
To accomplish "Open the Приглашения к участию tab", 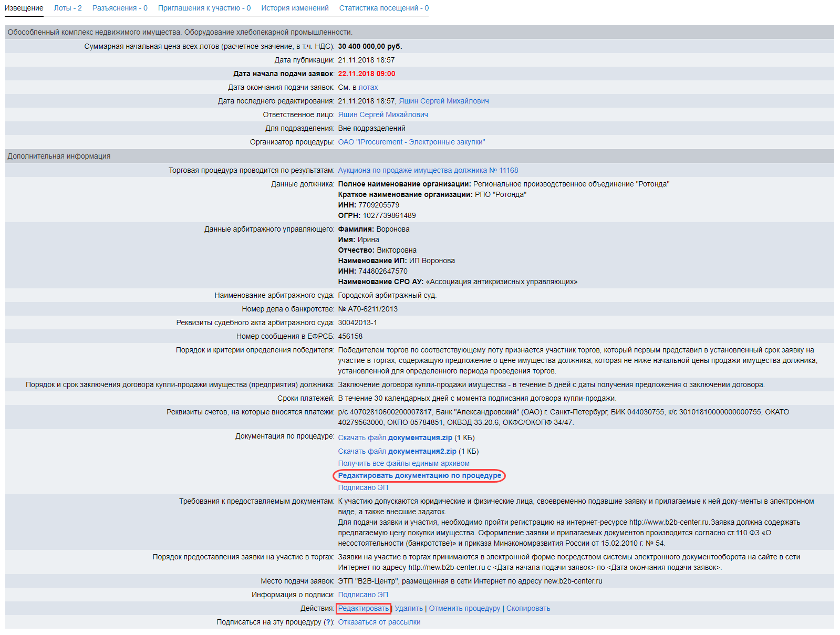I will pos(204,8).
